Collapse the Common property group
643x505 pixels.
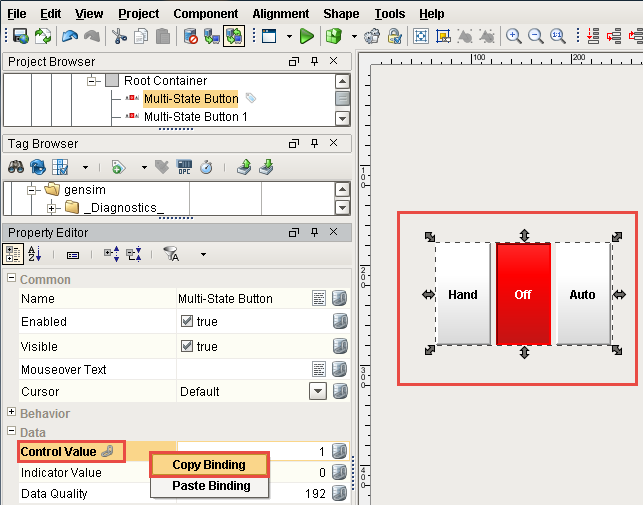(11, 280)
